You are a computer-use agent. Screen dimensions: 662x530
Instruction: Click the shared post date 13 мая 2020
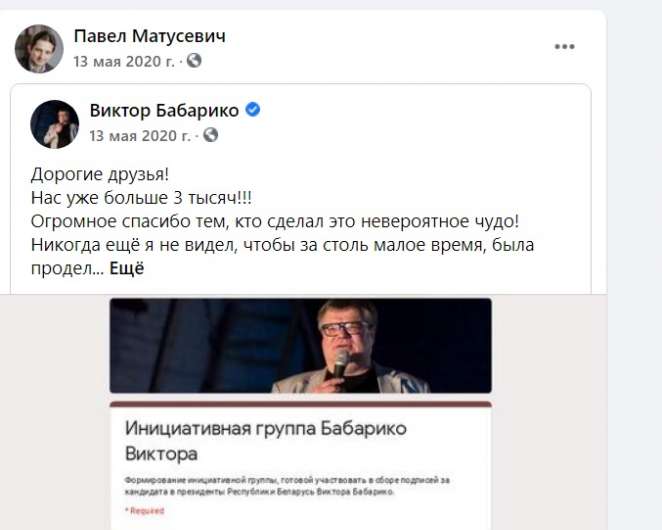pos(140,136)
